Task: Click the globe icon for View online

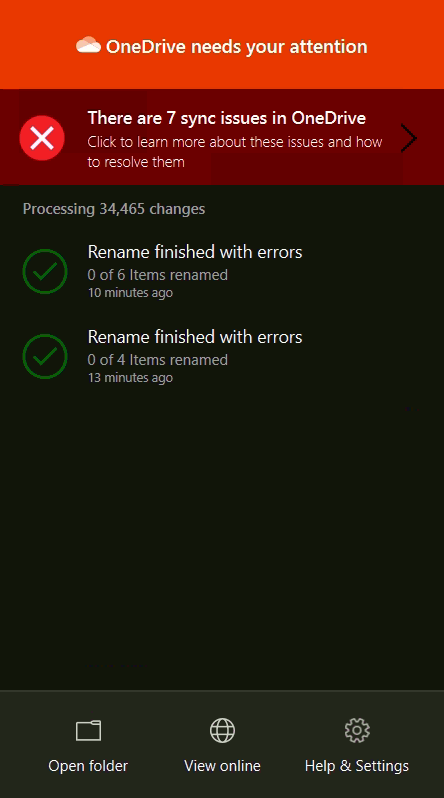Action: click(223, 731)
